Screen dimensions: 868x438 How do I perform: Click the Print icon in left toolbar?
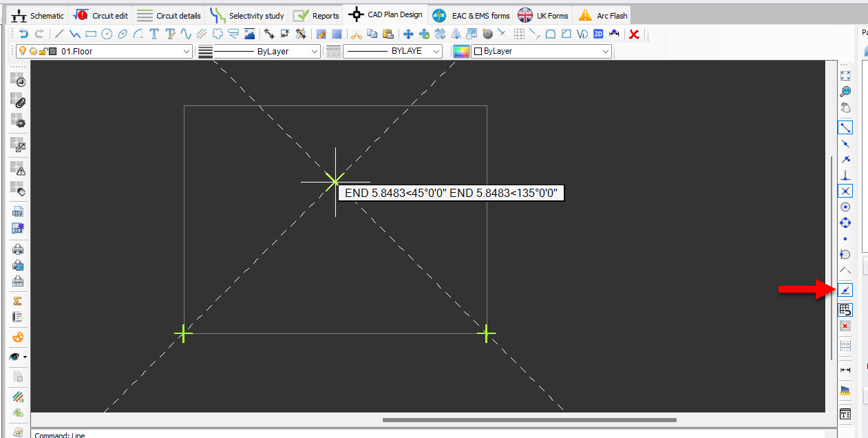19,249
